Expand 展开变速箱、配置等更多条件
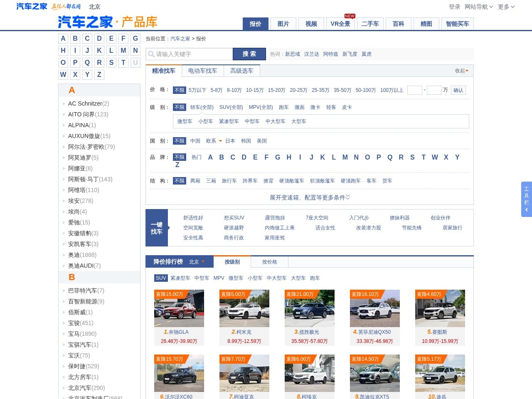Viewport: 532px width, 399px height. 310,197
